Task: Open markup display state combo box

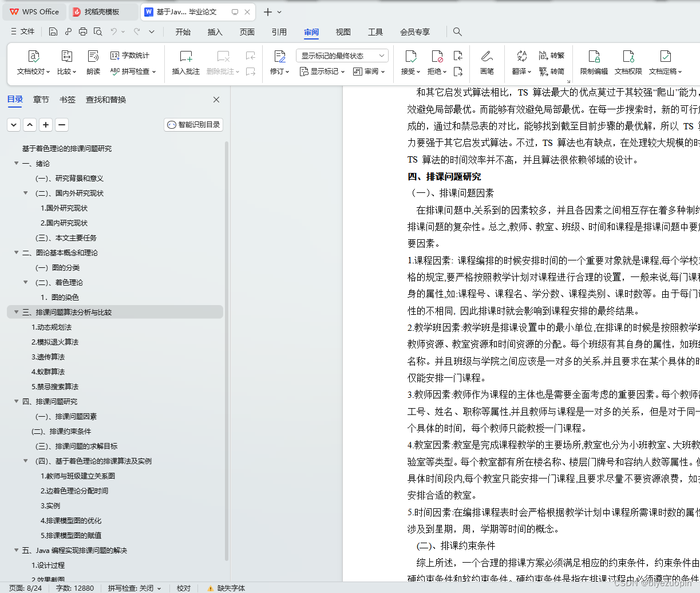Action: pyautogui.click(x=342, y=56)
